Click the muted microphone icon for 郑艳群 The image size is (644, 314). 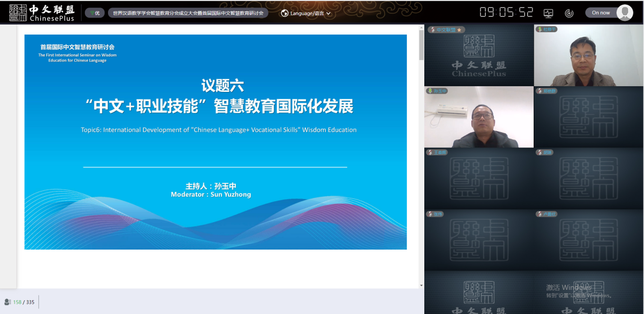tap(539, 91)
